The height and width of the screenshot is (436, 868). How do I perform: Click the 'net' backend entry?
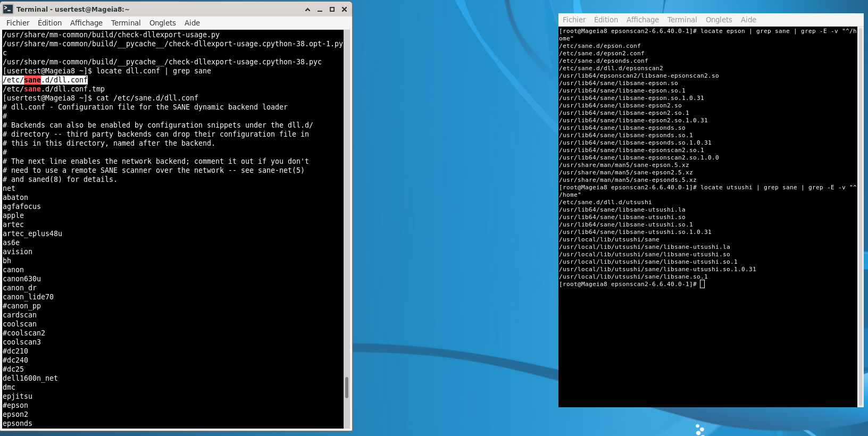[x=9, y=188]
